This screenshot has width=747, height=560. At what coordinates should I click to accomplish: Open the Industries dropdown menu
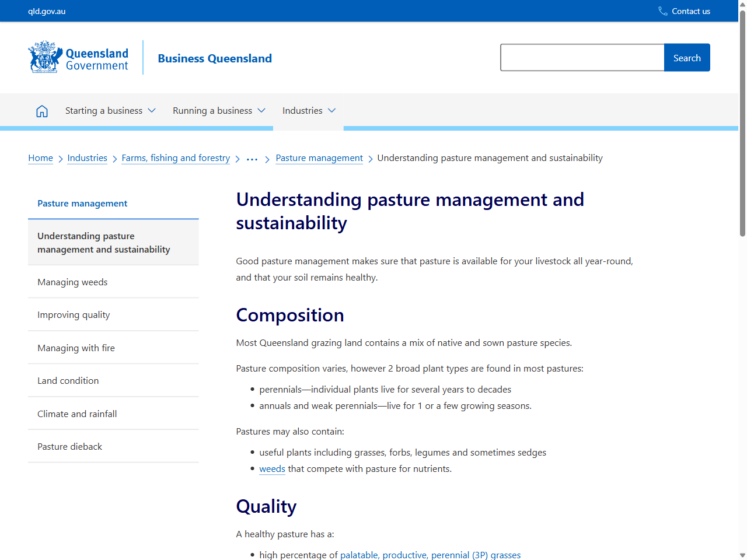pos(308,110)
